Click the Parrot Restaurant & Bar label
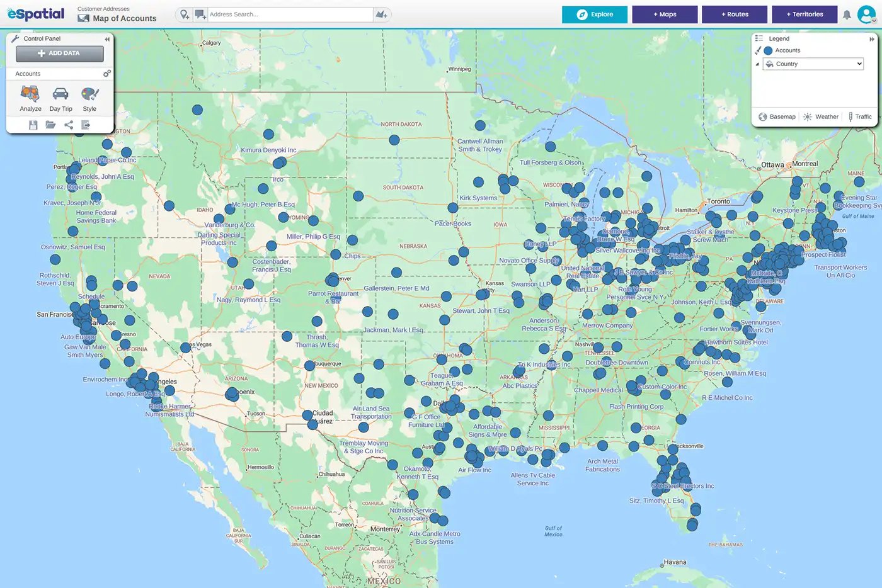The width and height of the screenshot is (882, 588). 333,297
